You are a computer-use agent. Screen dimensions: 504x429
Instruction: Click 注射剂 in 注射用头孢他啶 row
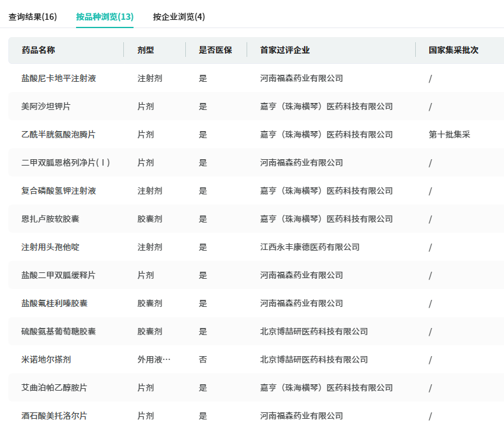[x=149, y=247]
